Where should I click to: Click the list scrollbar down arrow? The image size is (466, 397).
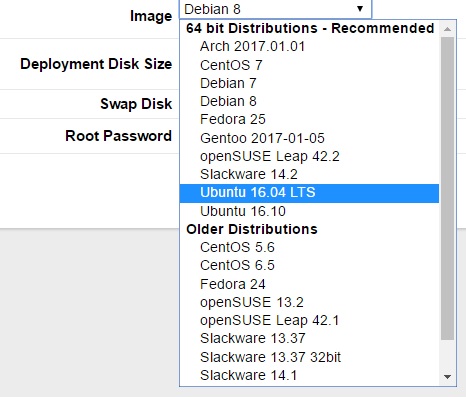[448, 377]
